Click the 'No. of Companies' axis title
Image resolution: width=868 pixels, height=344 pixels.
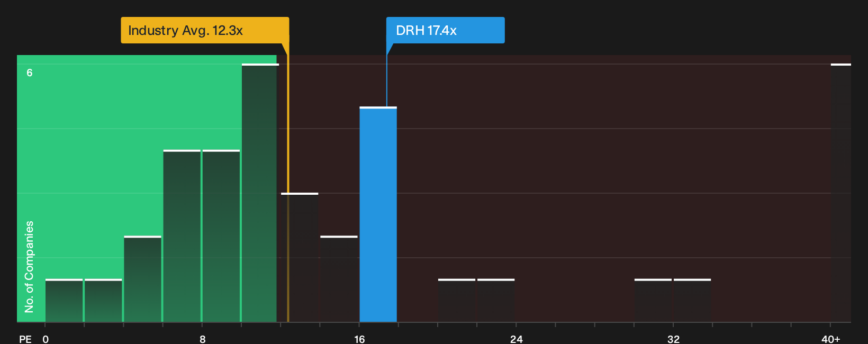(29, 267)
